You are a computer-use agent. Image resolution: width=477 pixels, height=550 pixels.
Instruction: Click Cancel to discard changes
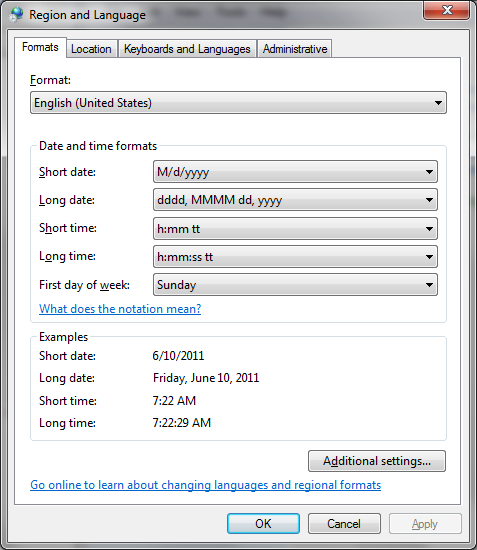click(344, 524)
